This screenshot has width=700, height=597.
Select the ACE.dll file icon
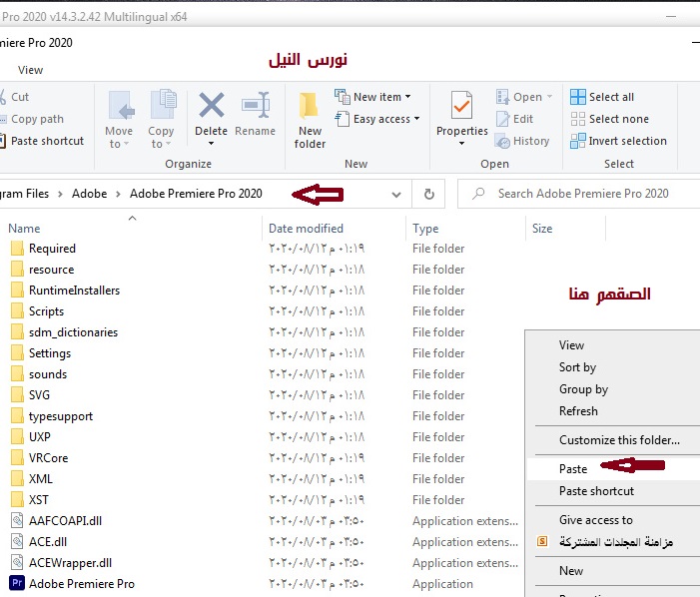point(17,541)
